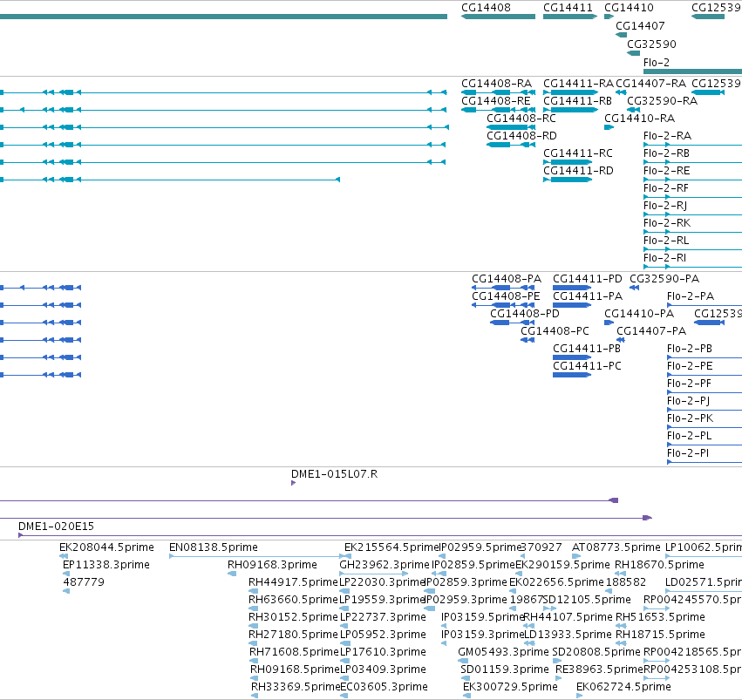
Task: Select the CG14411 gene label
Action: point(568,8)
